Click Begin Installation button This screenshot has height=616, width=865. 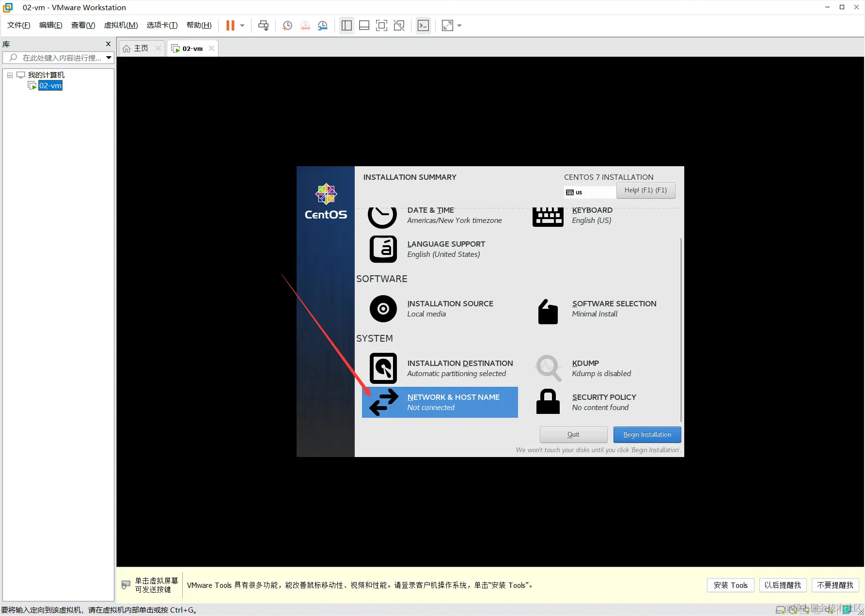(x=647, y=435)
